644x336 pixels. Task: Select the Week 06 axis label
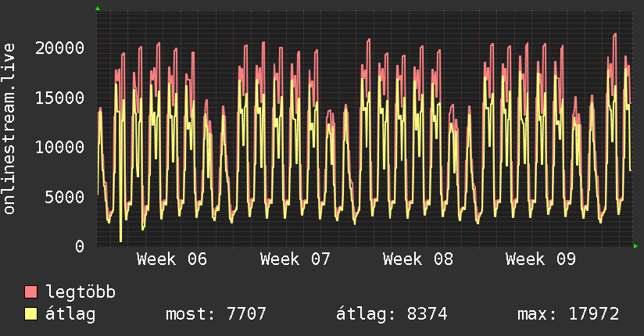[172, 259]
